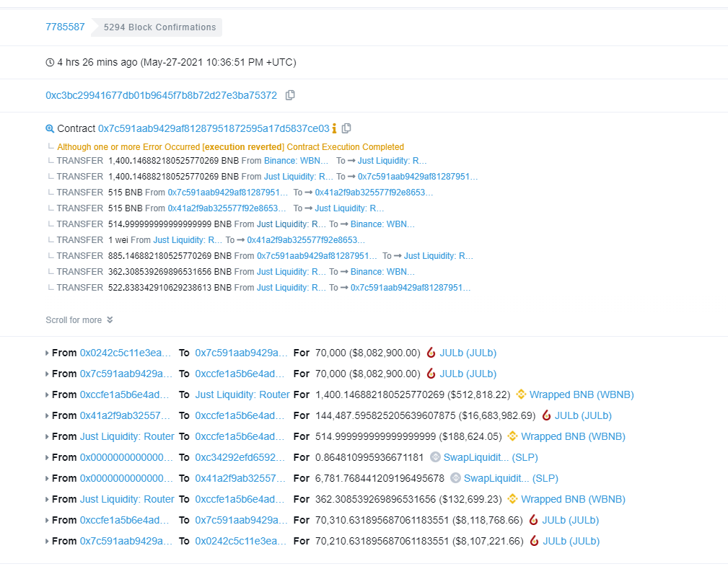Screen dimensions: 728x569
Task: Click the orange info icon after contract address
Action: click(x=334, y=128)
